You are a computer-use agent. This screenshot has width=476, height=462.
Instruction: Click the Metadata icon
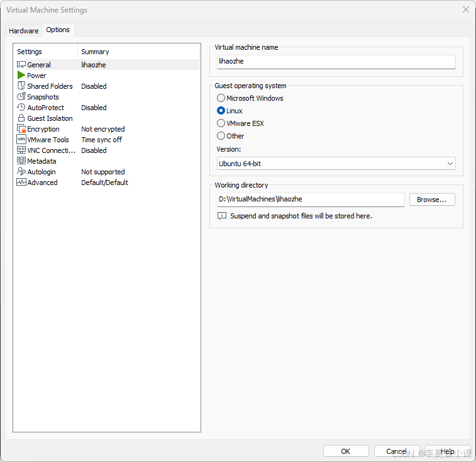click(21, 161)
